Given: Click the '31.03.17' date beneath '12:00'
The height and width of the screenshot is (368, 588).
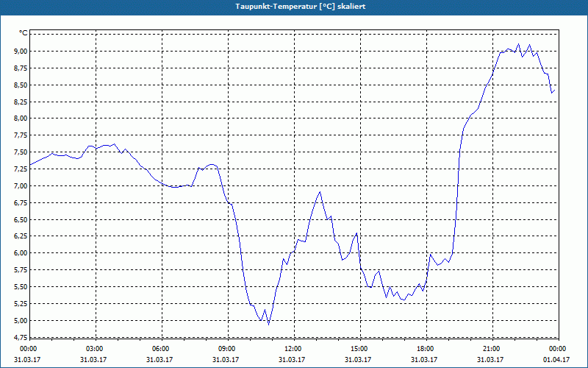Looking at the screenshot, I should point(292,360).
